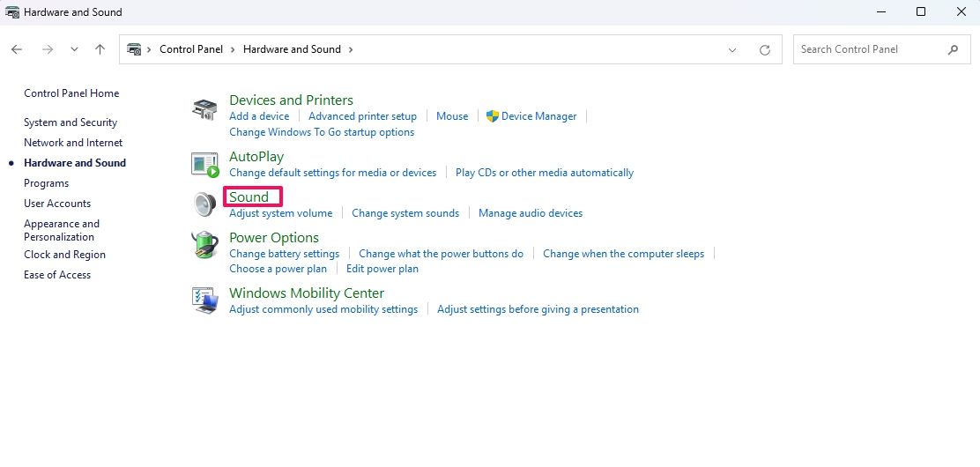Click Manage audio devices
Image resolution: width=980 pixels, height=467 pixels.
[x=531, y=213]
